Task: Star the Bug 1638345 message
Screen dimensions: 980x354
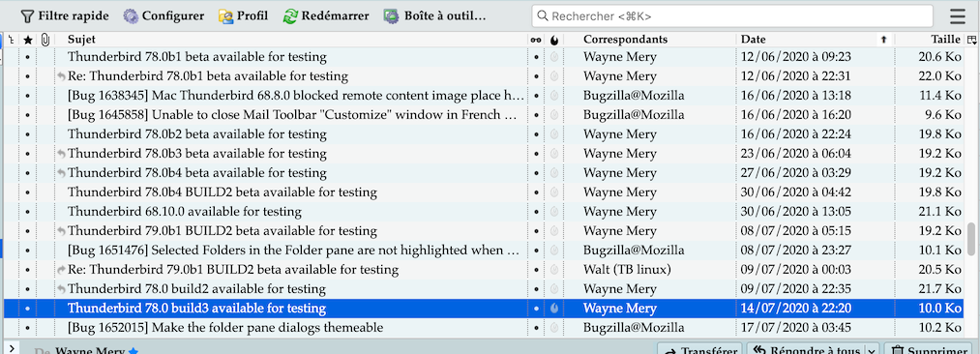Action: coord(27,96)
